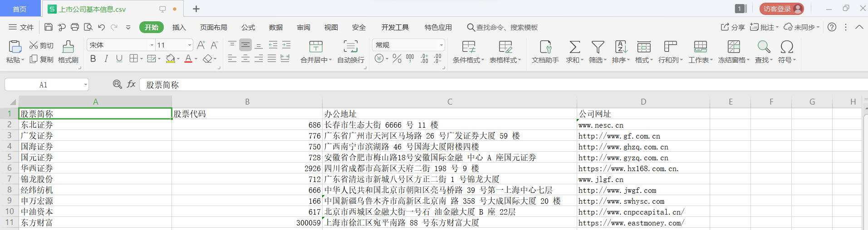The width and height of the screenshot is (868, 230).
Task: Click the fx insert function icon
Action: click(x=131, y=84)
